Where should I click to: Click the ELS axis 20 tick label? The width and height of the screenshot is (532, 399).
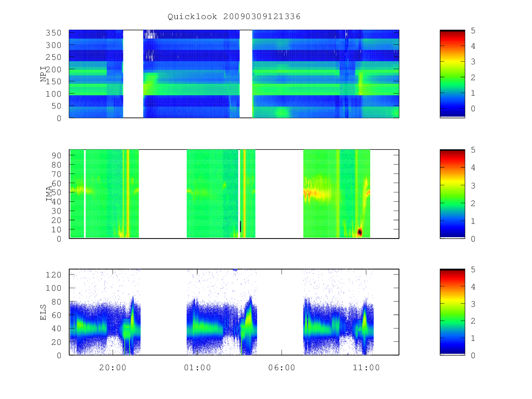[x=57, y=342]
